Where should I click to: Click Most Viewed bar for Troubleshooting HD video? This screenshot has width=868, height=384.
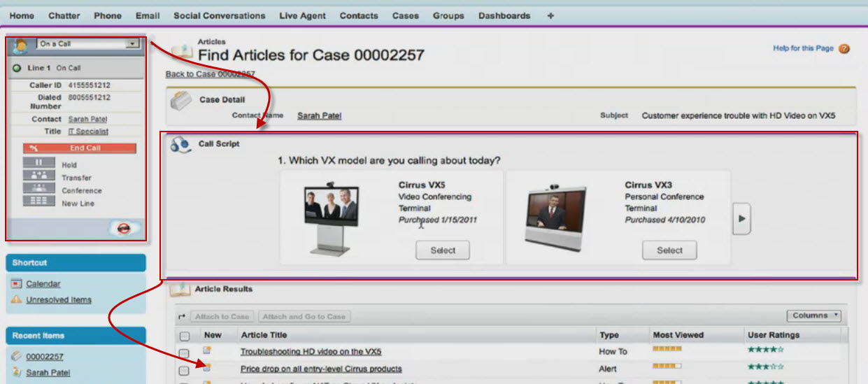pyautogui.click(x=667, y=350)
